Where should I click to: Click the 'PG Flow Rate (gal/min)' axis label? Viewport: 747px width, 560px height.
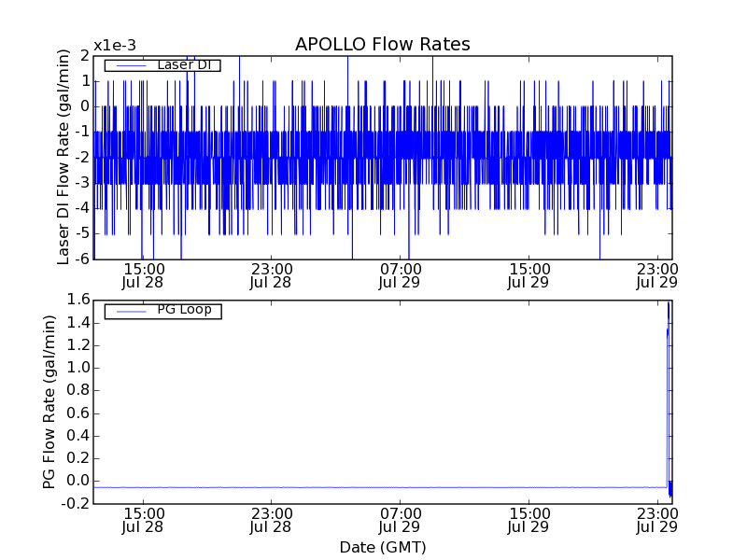tap(49, 402)
